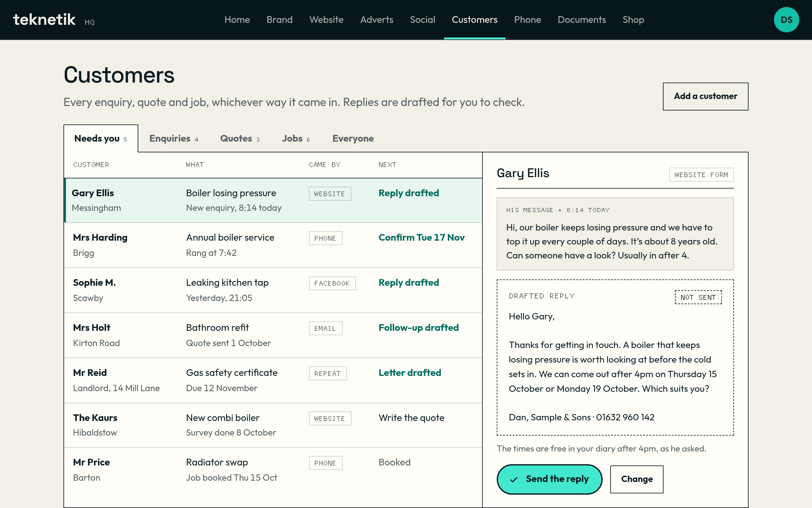Select the Mr Reid customer name
The width and height of the screenshot is (812, 508).
[x=90, y=373]
